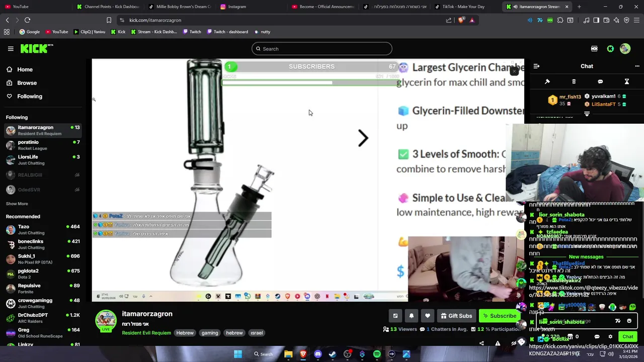Open the user avatar profile menu

click(x=625, y=49)
